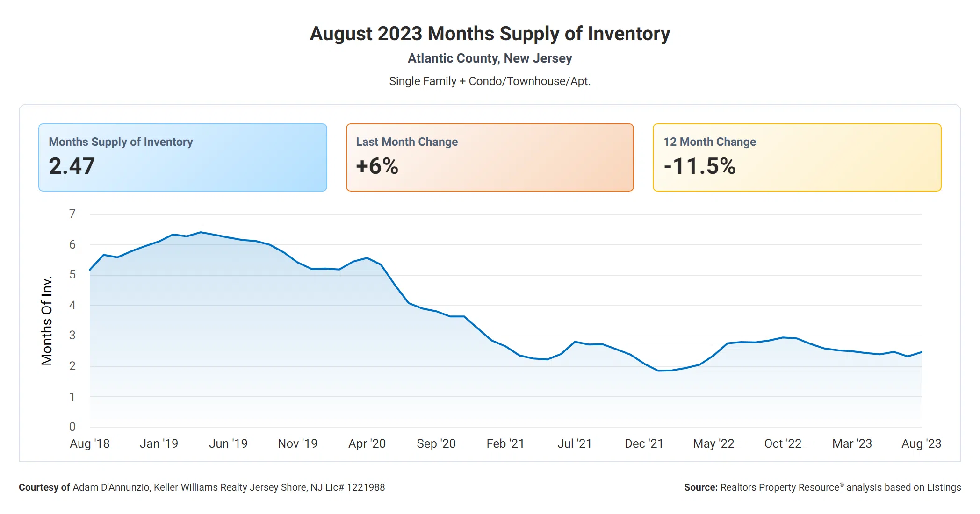Click the y-axis label 7
The height and width of the screenshot is (514, 980).
72,214
